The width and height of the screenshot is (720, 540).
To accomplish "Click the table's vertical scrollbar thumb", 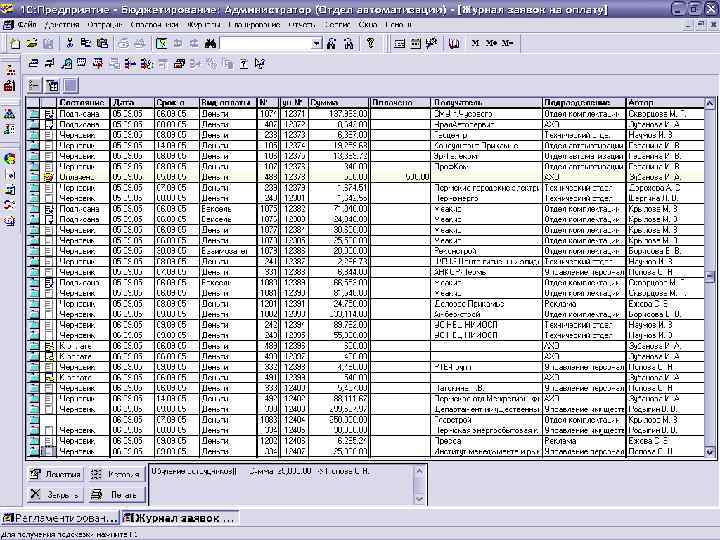I will point(709,276).
